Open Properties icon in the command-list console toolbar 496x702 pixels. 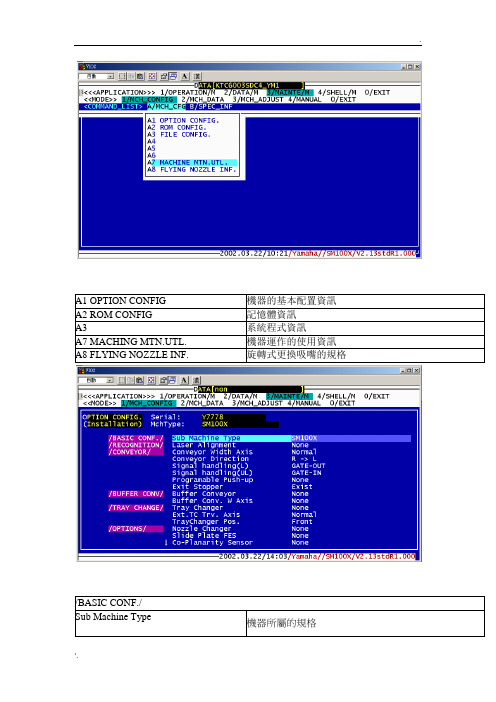coord(163,77)
